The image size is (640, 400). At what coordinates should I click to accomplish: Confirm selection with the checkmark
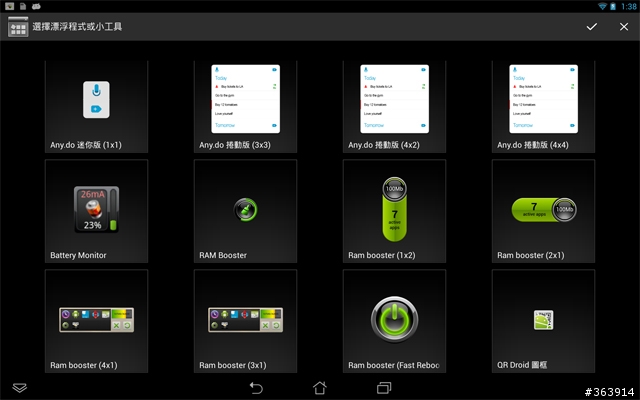[591, 27]
